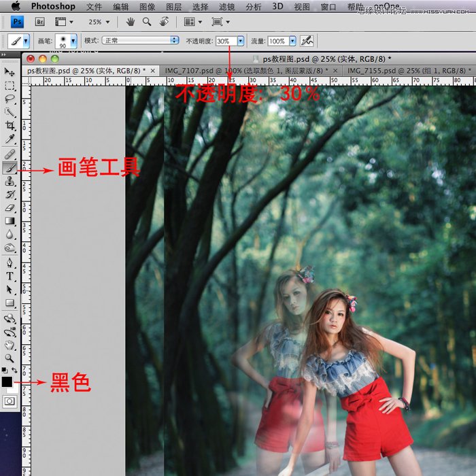Pick the Crop tool

point(10,126)
